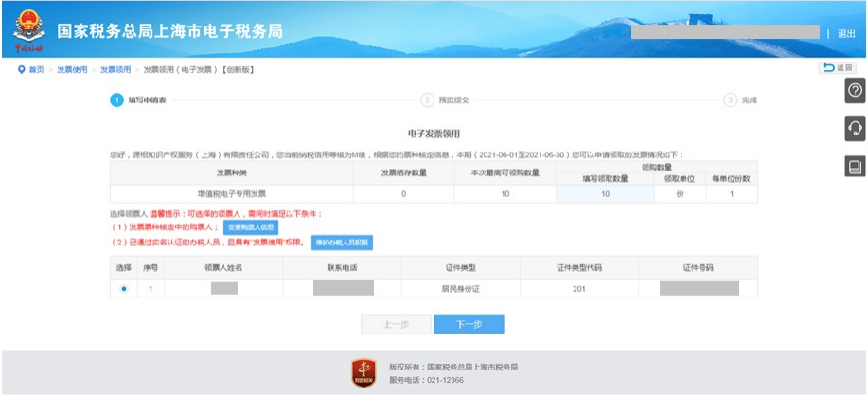Click the 维护办税人员权限 button
Image resolution: width=868 pixels, height=397 pixels.
342,243
